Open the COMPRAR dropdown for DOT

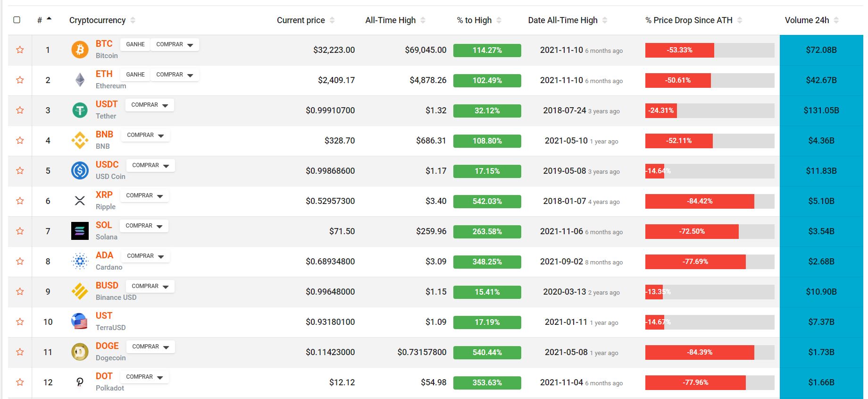pyautogui.click(x=144, y=377)
